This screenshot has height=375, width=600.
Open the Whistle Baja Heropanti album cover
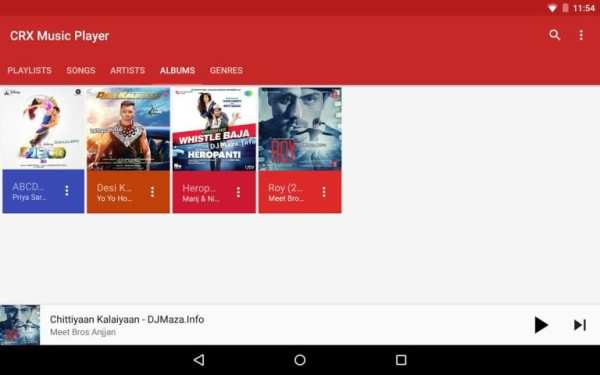(x=214, y=129)
